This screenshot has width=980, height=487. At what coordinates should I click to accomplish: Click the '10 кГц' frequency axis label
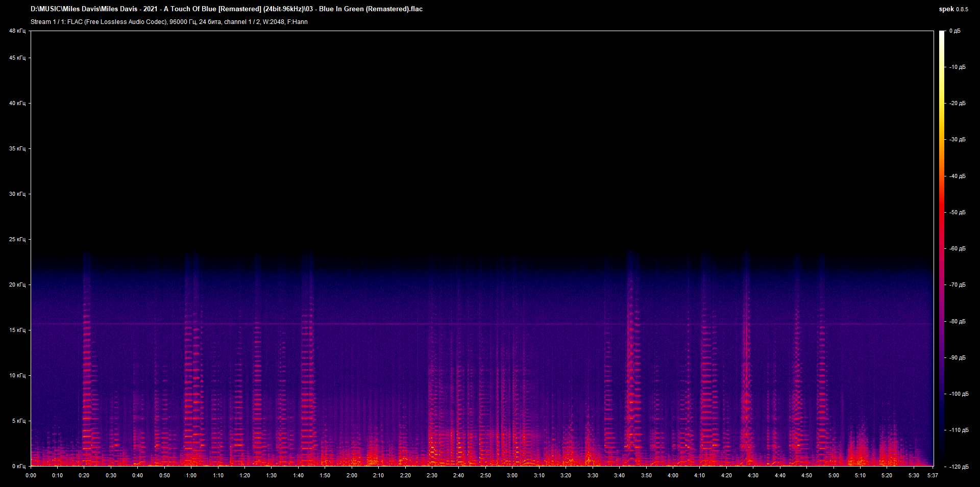(17, 376)
